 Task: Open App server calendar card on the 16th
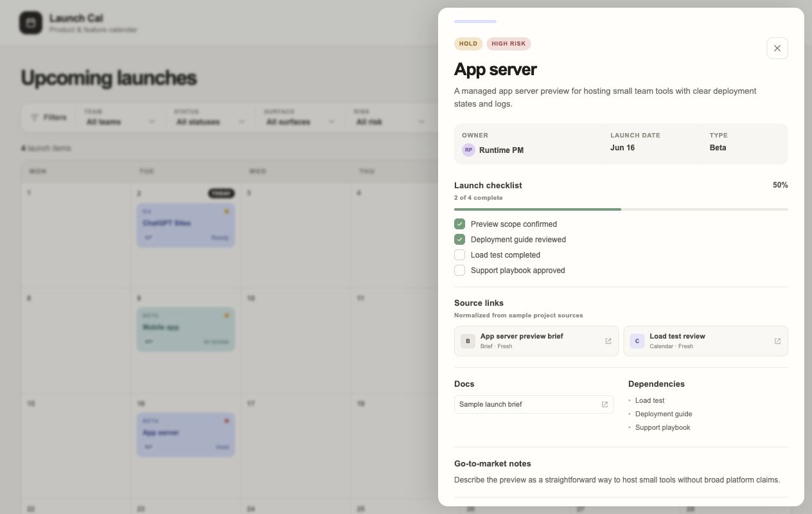click(x=186, y=434)
